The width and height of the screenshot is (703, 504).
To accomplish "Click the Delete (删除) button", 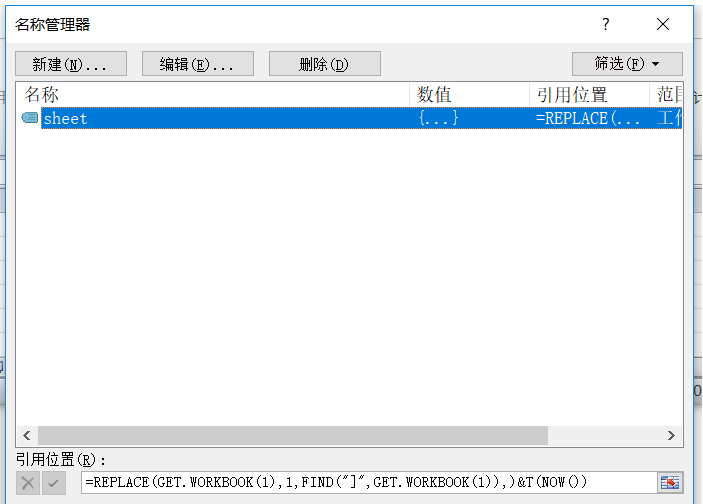I will click(325, 64).
